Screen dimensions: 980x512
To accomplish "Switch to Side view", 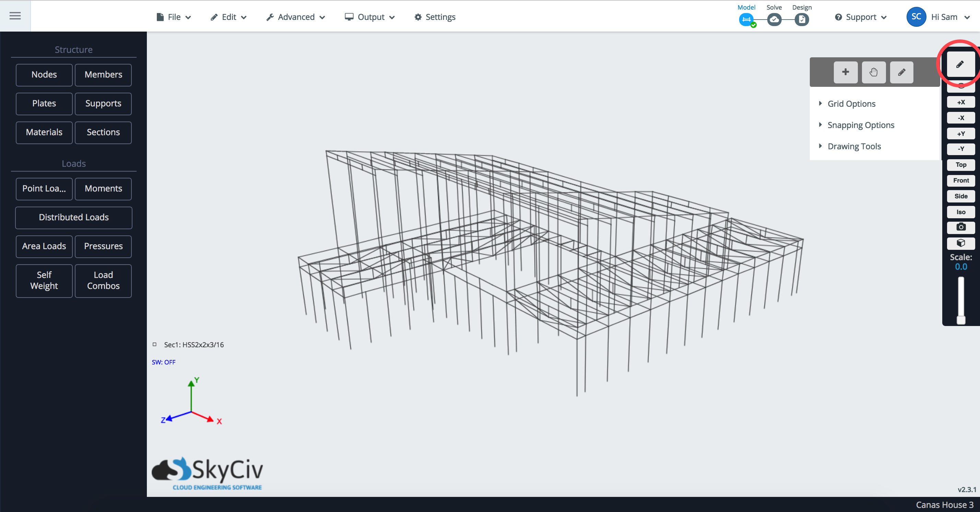I will pos(961,196).
